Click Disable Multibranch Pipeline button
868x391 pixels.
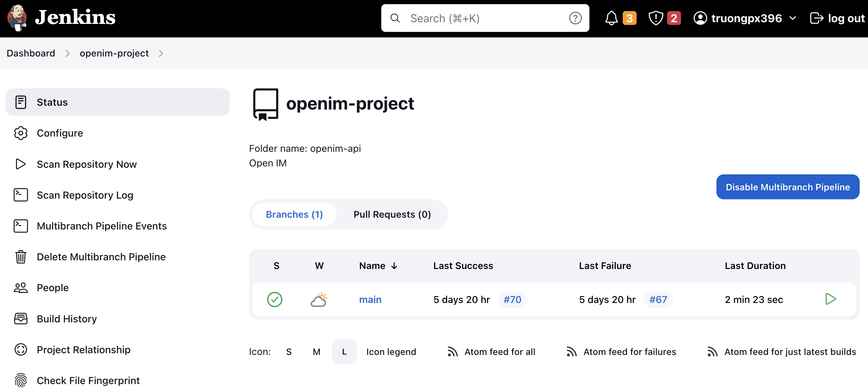[x=788, y=187]
